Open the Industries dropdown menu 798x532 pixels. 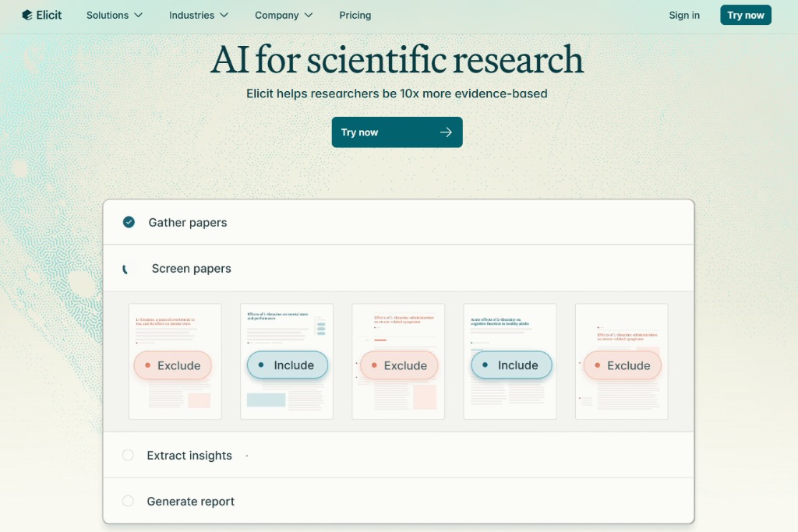coord(199,16)
